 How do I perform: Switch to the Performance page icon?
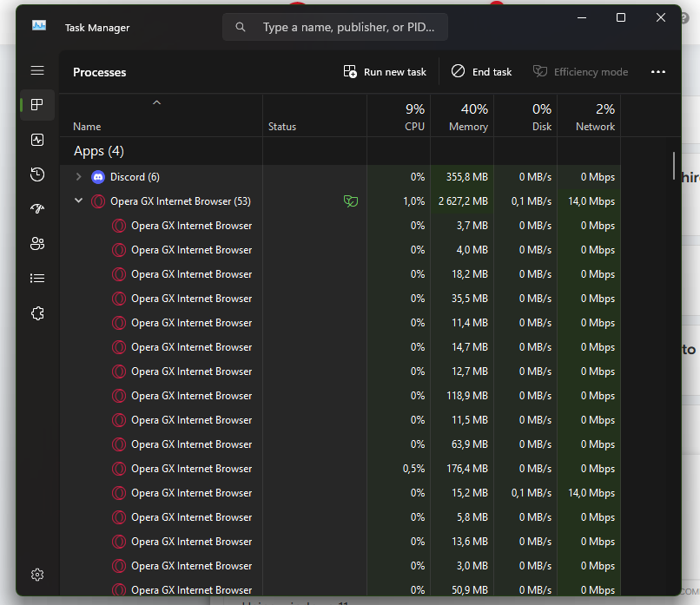36,140
